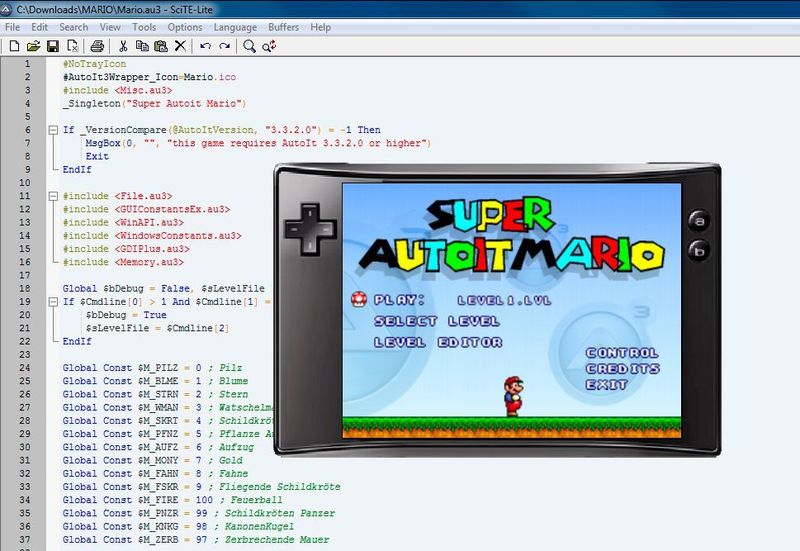The width and height of the screenshot is (800, 551).
Task: Click '<WindowsConstants.au3>' on line 14
Action: point(178,236)
